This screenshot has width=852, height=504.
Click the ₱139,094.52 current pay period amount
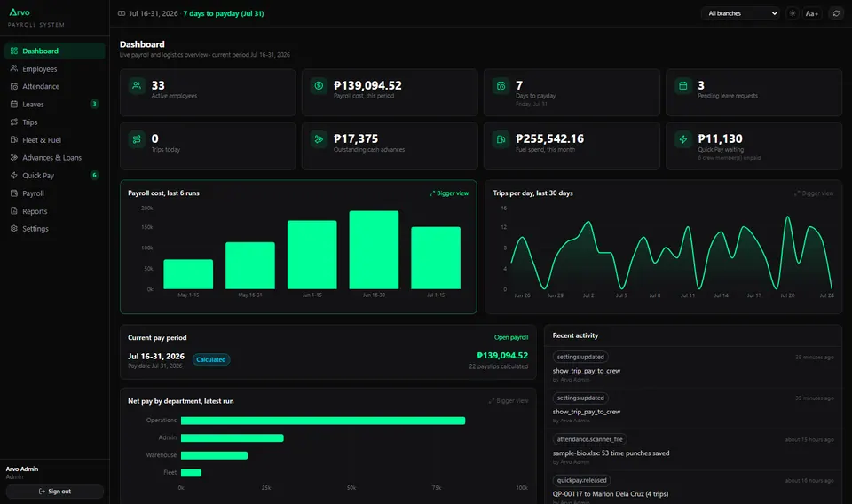pyautogui.click(x=502, y=355)
